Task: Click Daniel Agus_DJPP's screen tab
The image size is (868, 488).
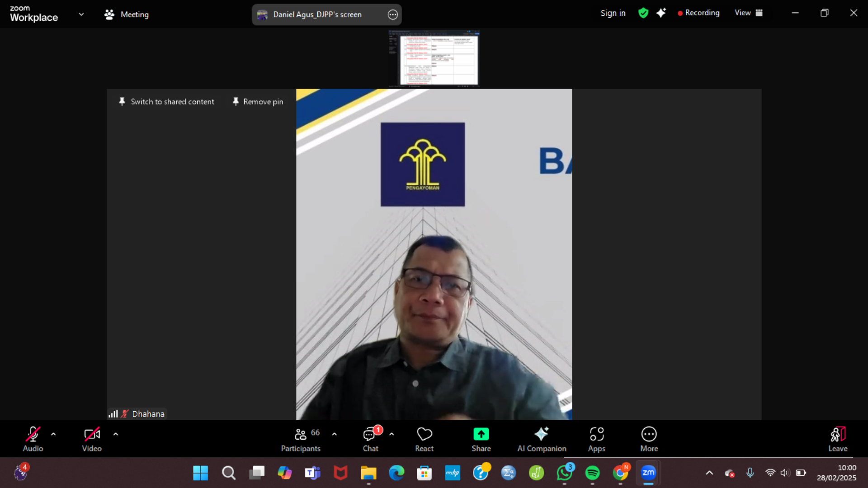Action: tap(317, 14)
